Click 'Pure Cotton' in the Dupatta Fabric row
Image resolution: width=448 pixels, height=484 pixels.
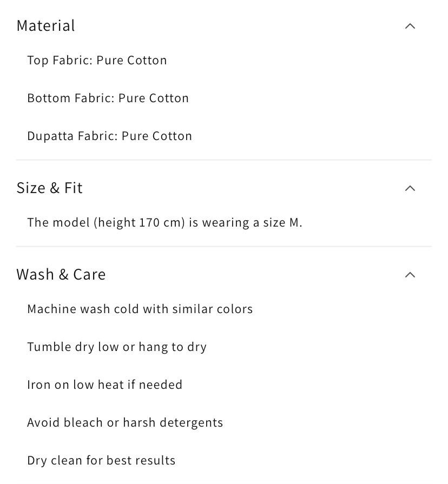pyautogui.click(x=157, y=136)
